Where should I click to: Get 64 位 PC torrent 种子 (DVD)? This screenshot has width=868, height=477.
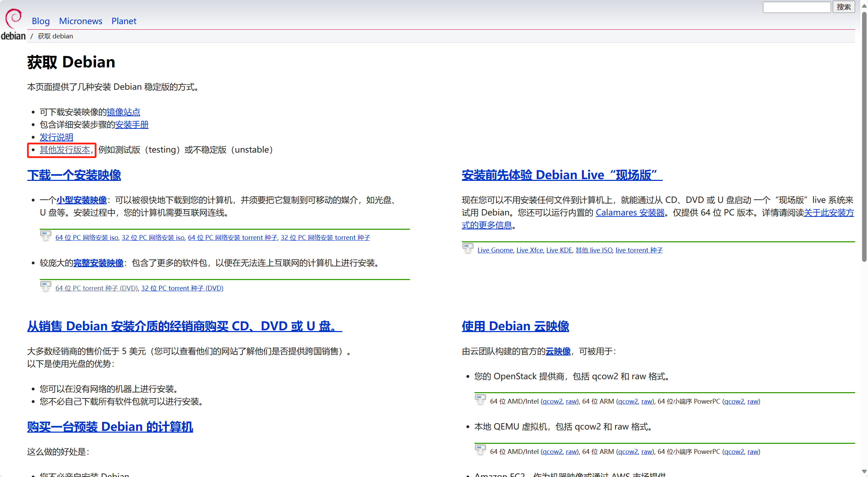click(x=97, y=288)
